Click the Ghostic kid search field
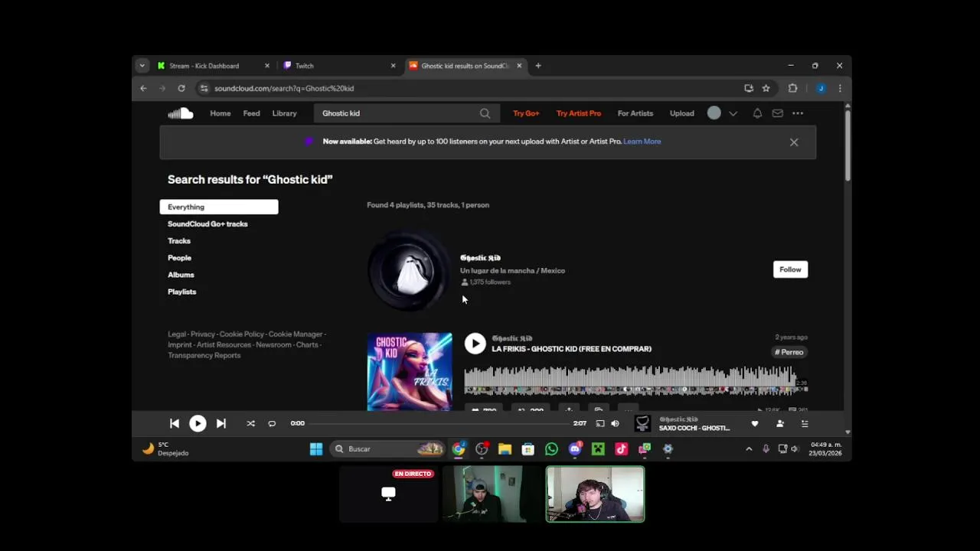Viewport: 980px width, 551px height. tap(407, 113)
